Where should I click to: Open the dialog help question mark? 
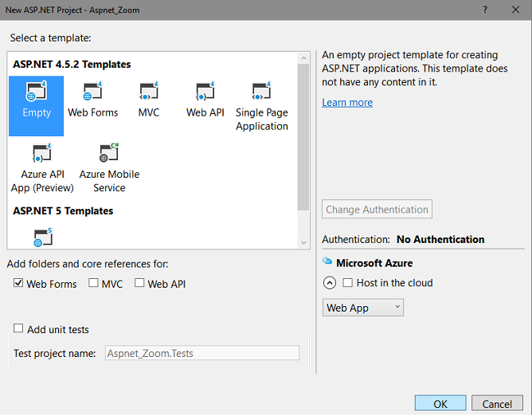(x=485, y=10)
